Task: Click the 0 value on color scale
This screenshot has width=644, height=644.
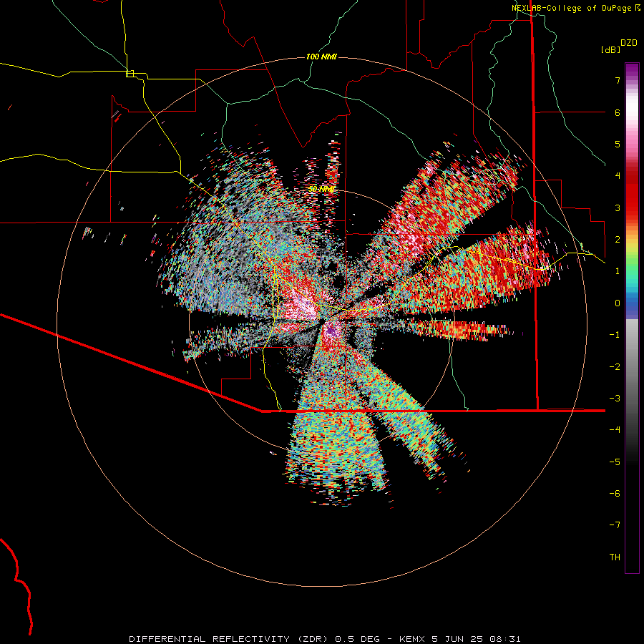Action: click(x=618, y=303)
